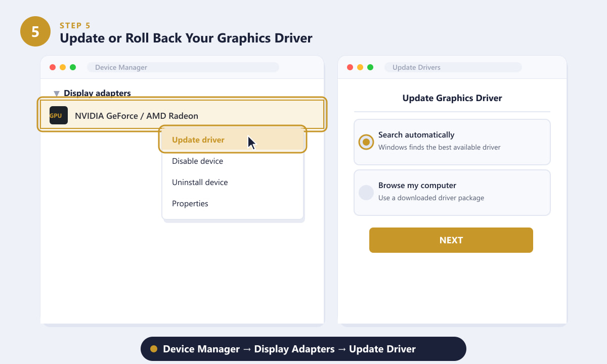The height and width of the screenshot is (364, 607).
Task: Close the Device Manager window red dot
Action: click(53, 67)
